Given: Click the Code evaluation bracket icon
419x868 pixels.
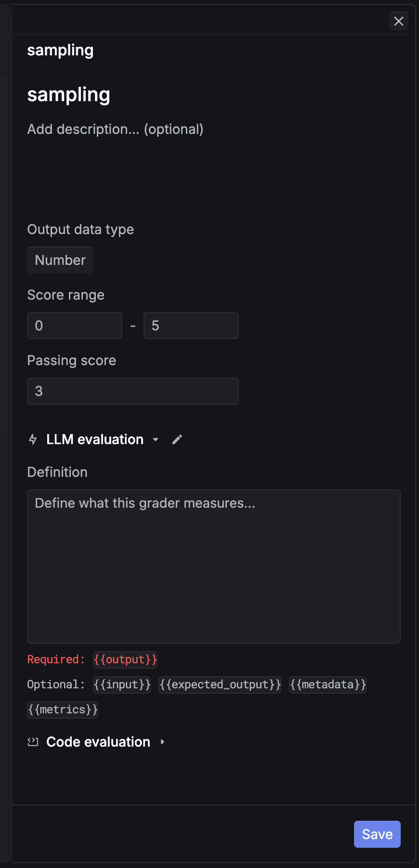Looking at the screenshot, I should coord(33,742).
